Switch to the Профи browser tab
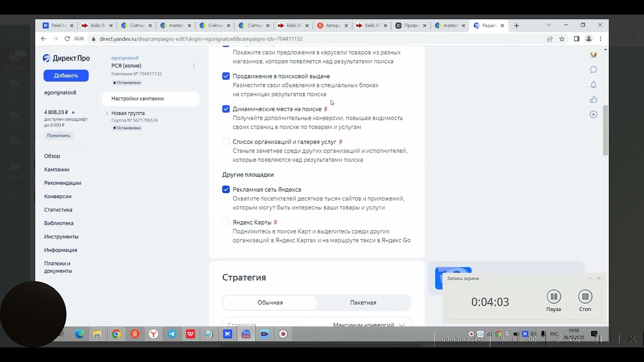The image size is (644, 362). (x=411, y=26)
